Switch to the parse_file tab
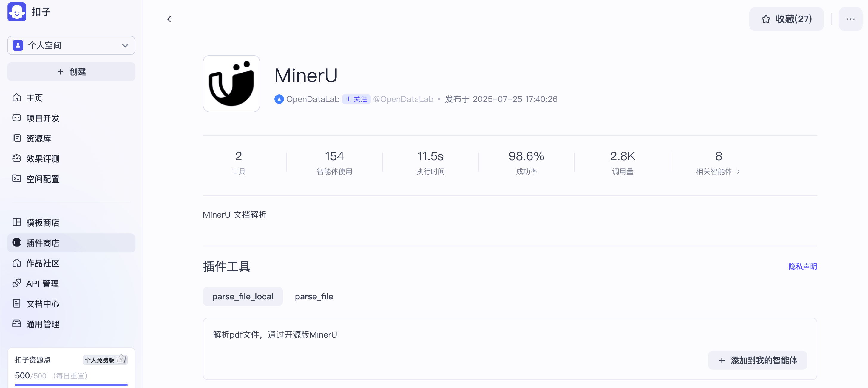The image size is (868, 388). 314,296
